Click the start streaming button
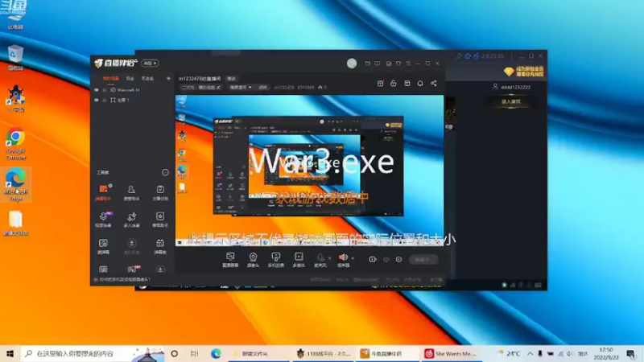 coord(423,259)
